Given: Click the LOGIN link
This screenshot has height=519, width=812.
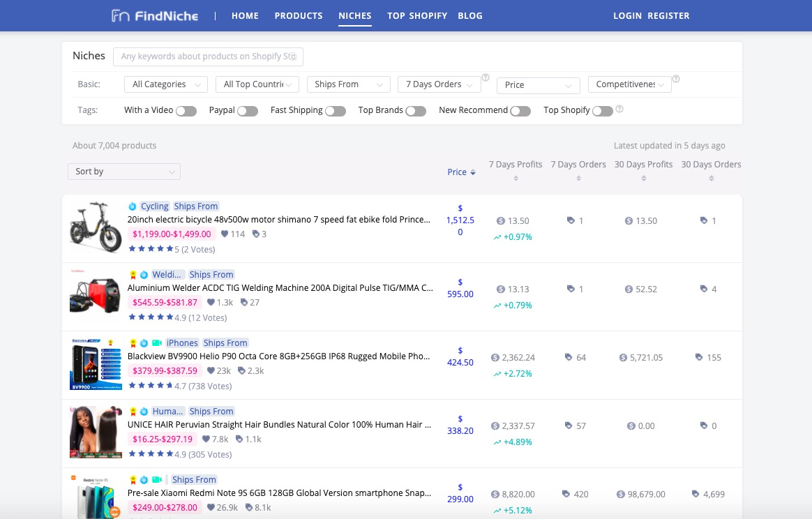Looking at the screenshot, I should pos(628,15).
